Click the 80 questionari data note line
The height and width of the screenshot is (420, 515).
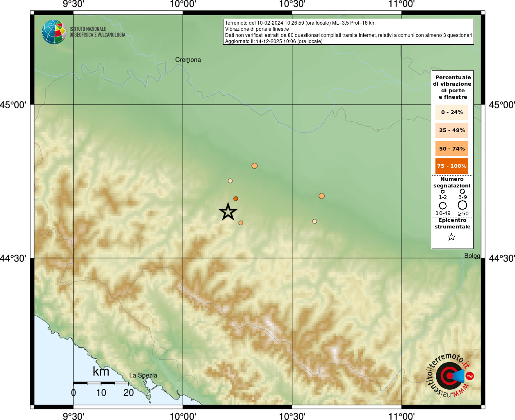click(x=349, y=35)
